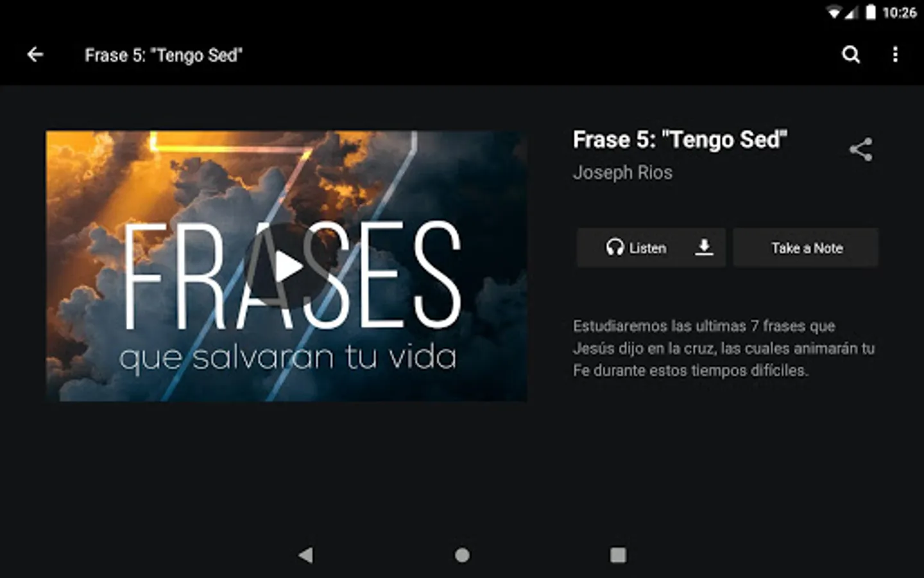Click the toolbar title Frase 5
This screenshot has width=924, height=578.
point(164,55)
